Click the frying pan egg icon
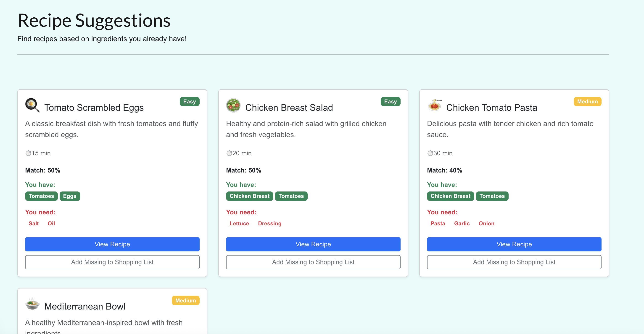Image resolution: width=644 pixels, height=334 pixels. [x=32, y=105]
